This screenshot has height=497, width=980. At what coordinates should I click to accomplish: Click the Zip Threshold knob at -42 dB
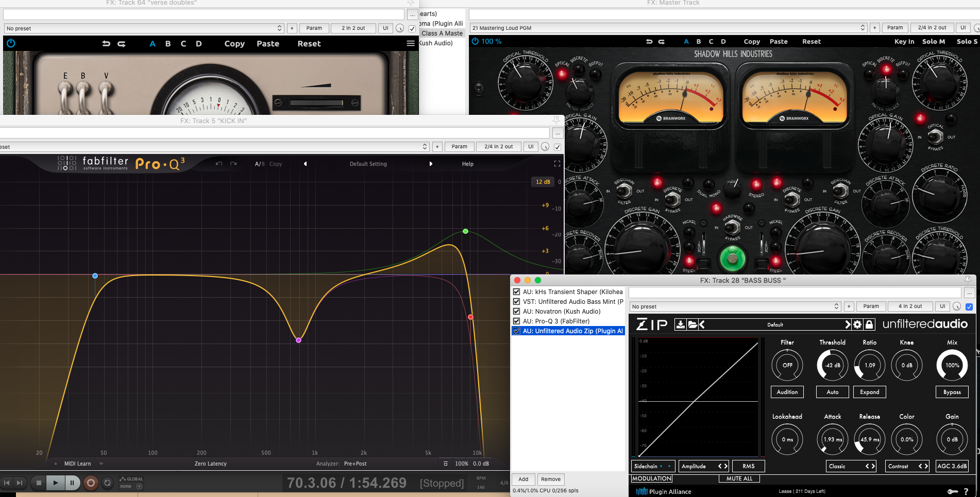pos(833,365)
